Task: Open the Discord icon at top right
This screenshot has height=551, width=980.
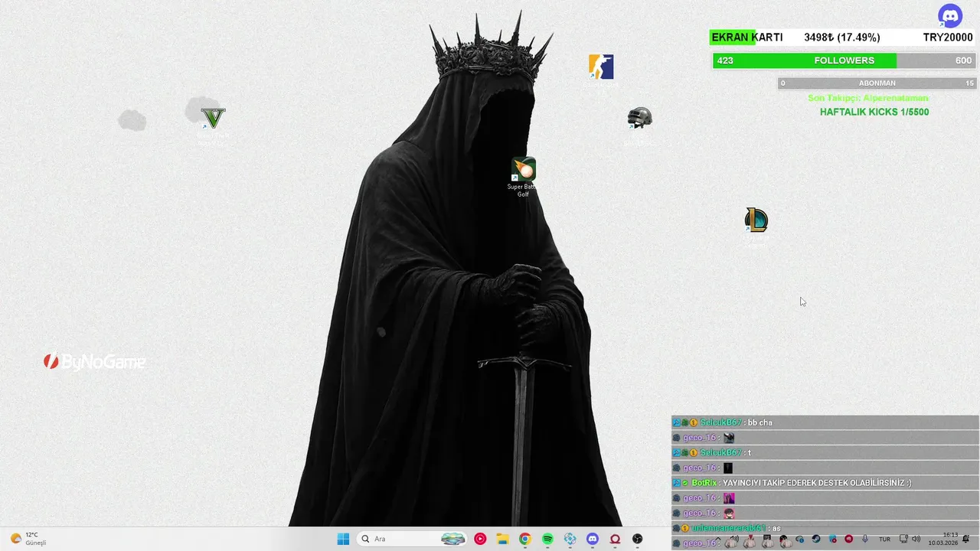Action: pyautogui.click(x=950, y=15)
